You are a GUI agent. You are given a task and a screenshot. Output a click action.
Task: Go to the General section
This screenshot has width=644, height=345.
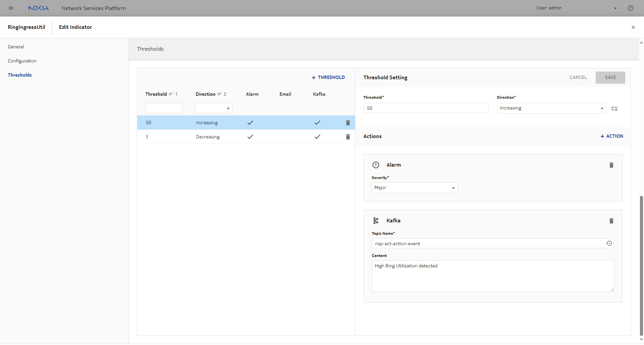click(x=16, y=47)
